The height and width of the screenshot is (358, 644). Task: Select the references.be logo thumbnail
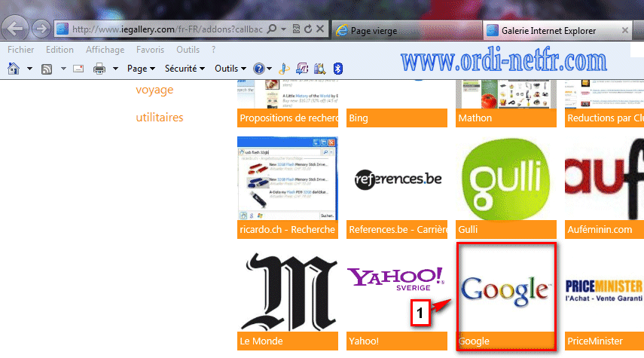point(397,179)
